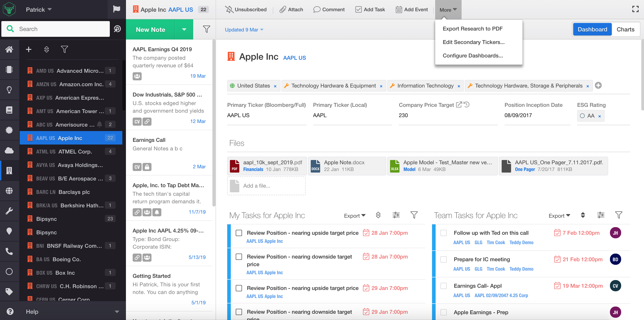The height and width of the screenshot is (320, 644).
Task: Open Company Price Target history icon
Action: [x=467, y=105]
